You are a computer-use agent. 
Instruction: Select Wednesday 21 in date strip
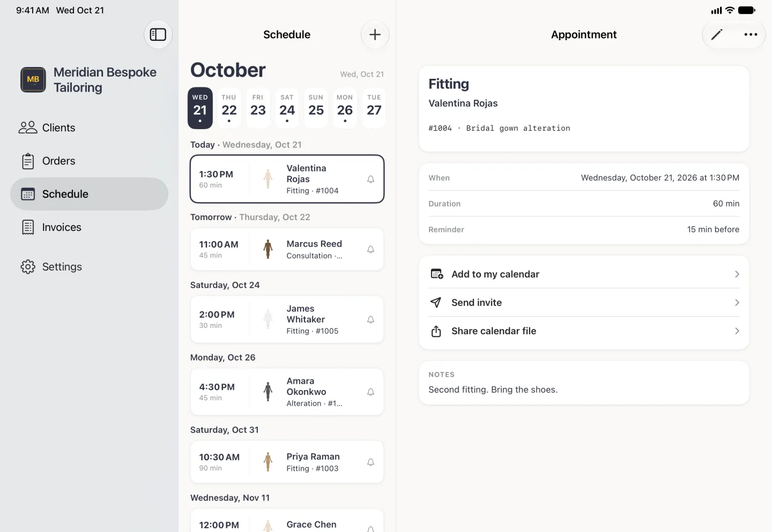200,108
